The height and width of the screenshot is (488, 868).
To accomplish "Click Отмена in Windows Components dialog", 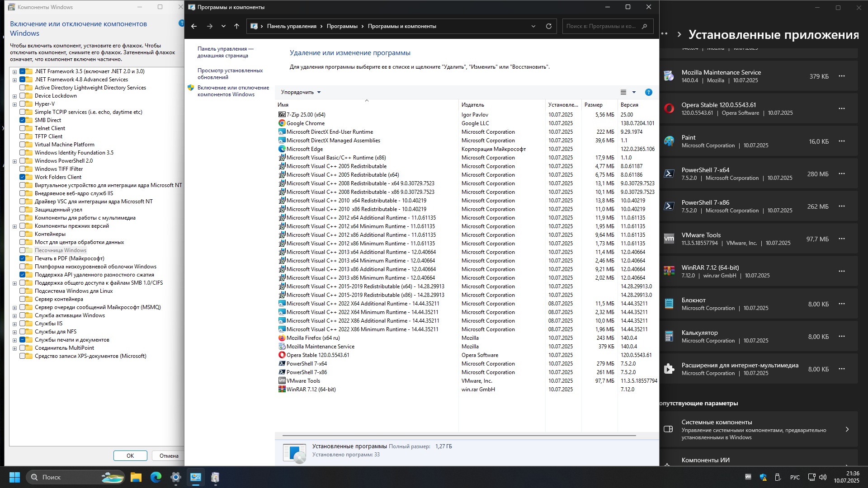I will [x=169, y=455].
